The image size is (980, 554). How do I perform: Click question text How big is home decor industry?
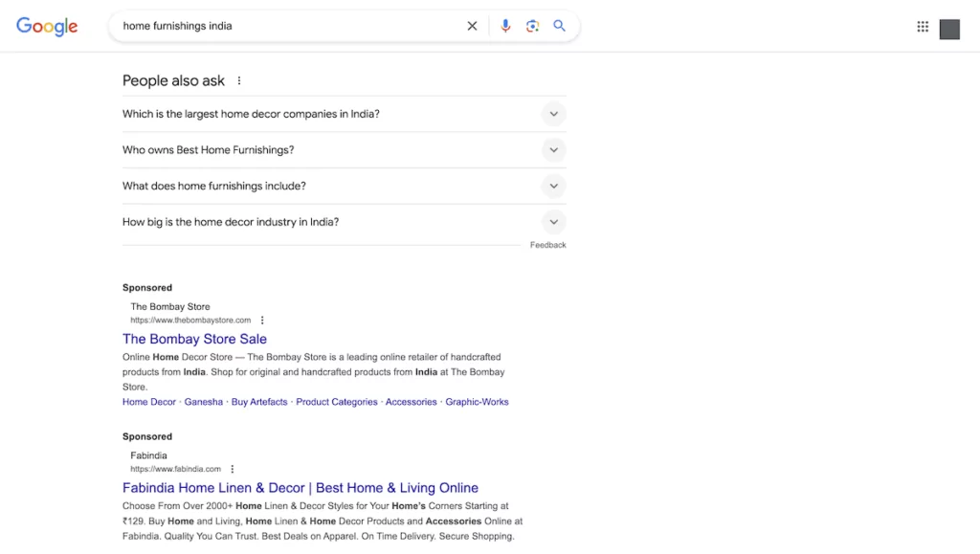pos(231,222)
